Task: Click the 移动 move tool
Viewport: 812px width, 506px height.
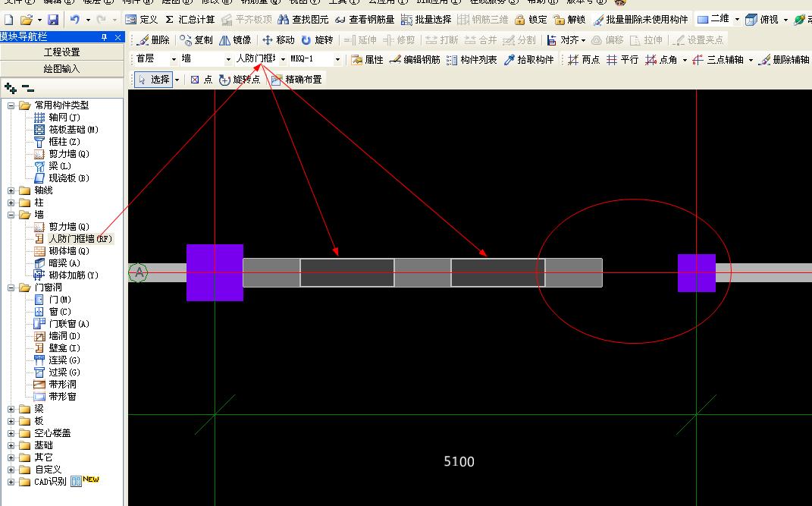Action: click(278, 40)
